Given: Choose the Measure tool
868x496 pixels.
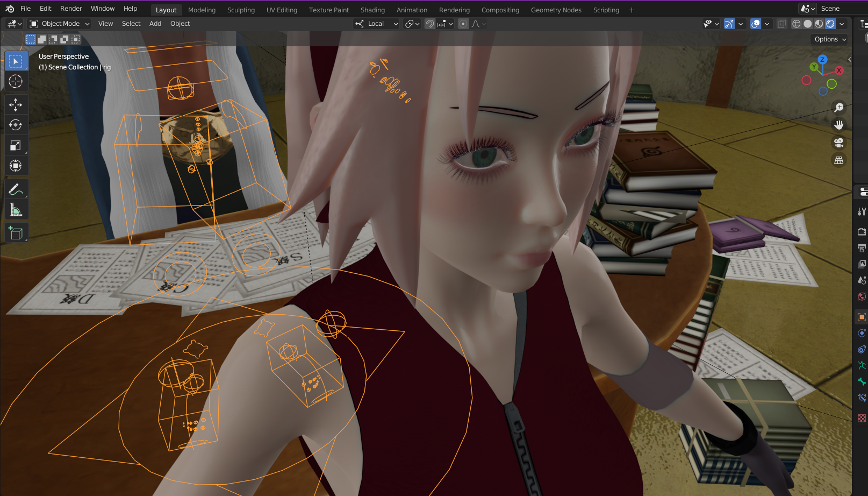Looking at the screenshot, I should click(16, 210).
